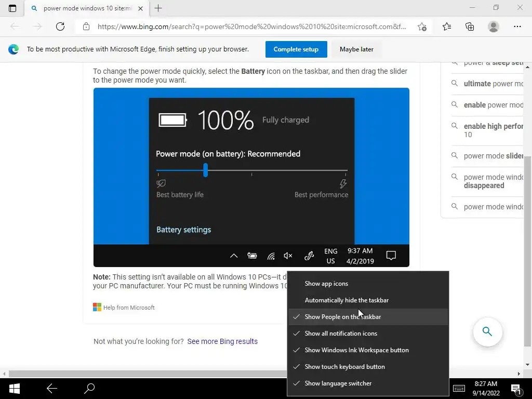This screenshot has width=532, height=399.
Task: Click the scroll down arrow
Action: pyautogui.click(x=527, y=365)
